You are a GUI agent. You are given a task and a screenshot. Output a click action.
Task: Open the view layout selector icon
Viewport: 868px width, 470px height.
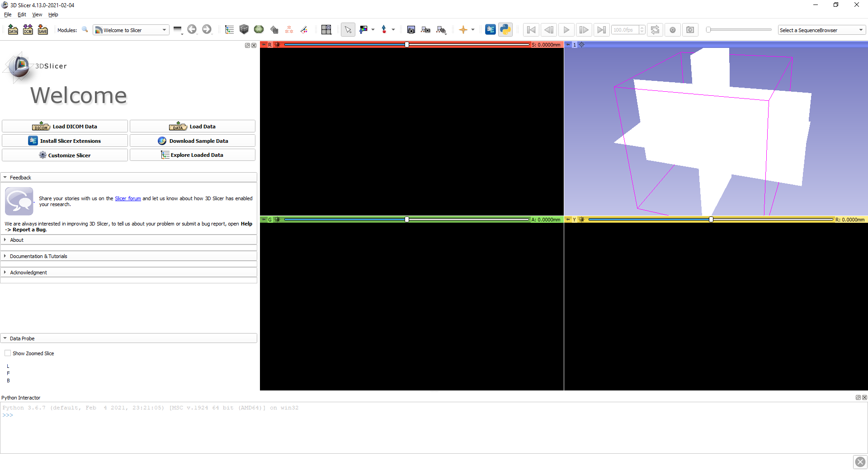tap(326, 30)
